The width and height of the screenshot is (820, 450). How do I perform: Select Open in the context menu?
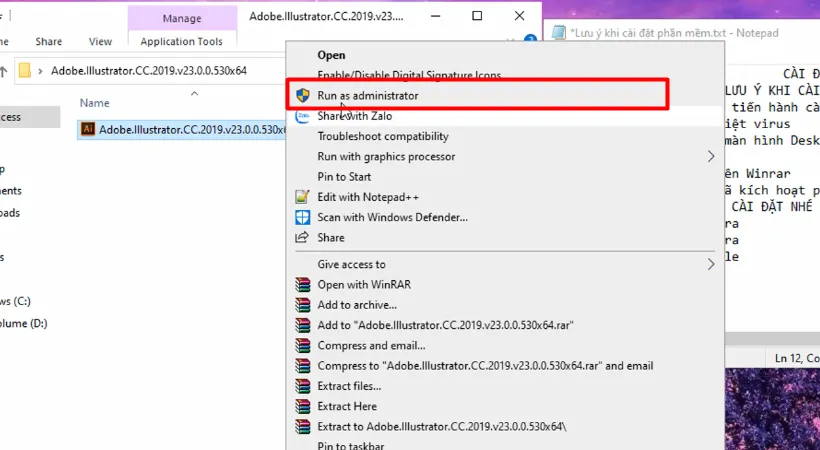(x=331, y=55)
